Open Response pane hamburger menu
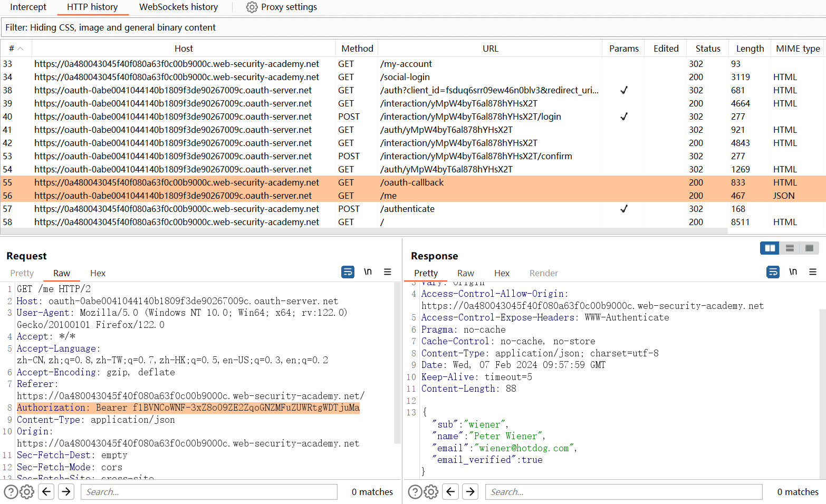 point(813,272)
